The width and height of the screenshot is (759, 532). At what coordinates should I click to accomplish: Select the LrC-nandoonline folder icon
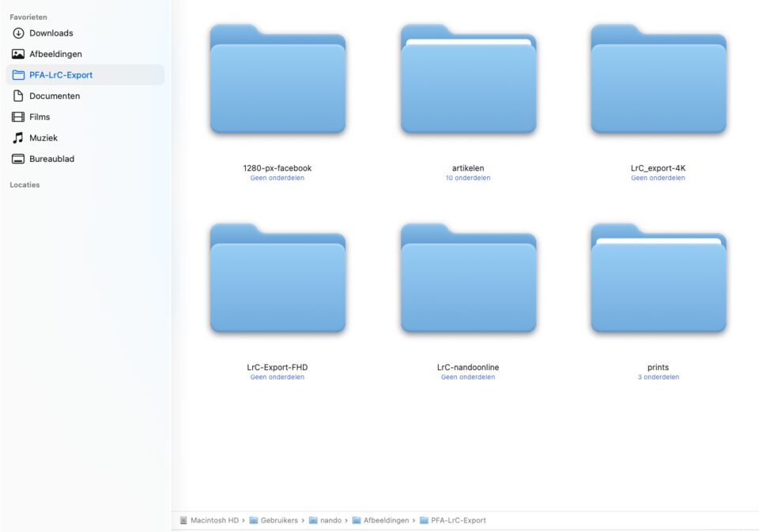click(469, 278)
